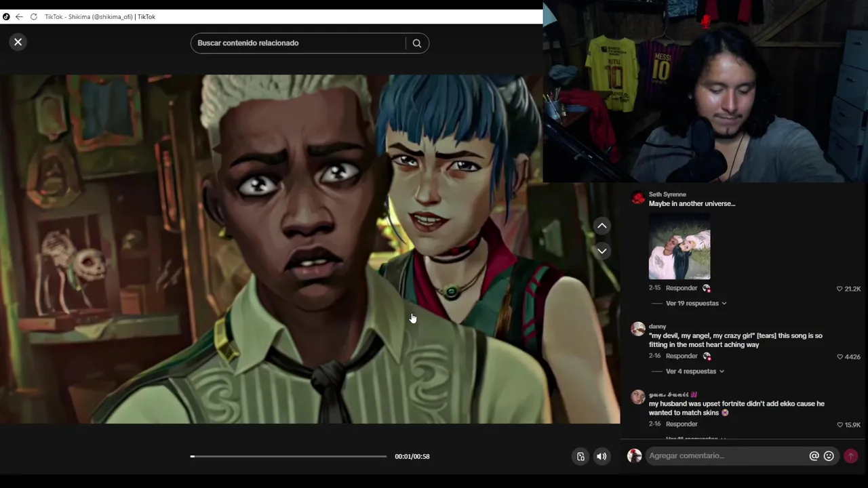
Task: Expand 'Ver 19 respuestas' replies
Action: coord(696,304)
